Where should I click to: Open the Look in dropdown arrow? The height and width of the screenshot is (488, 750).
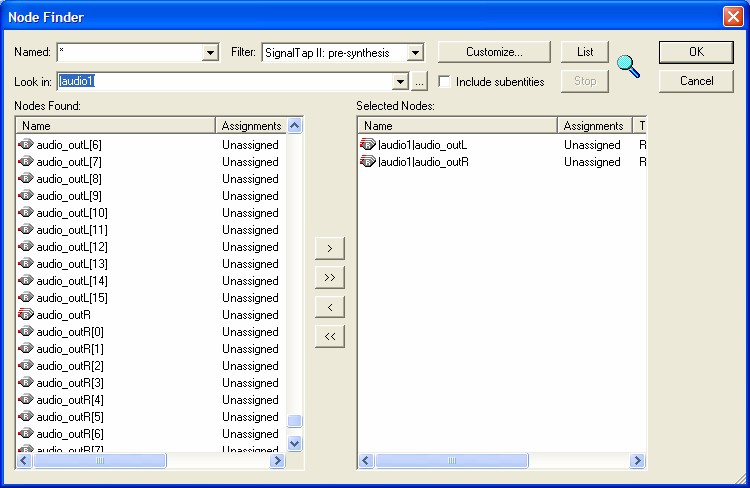(x=401, y=82)
